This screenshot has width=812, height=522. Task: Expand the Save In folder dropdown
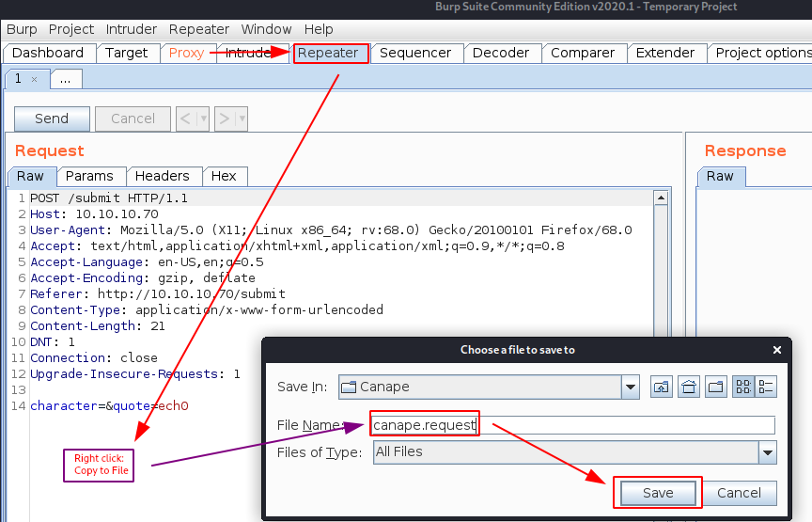[x=631, y=387]
